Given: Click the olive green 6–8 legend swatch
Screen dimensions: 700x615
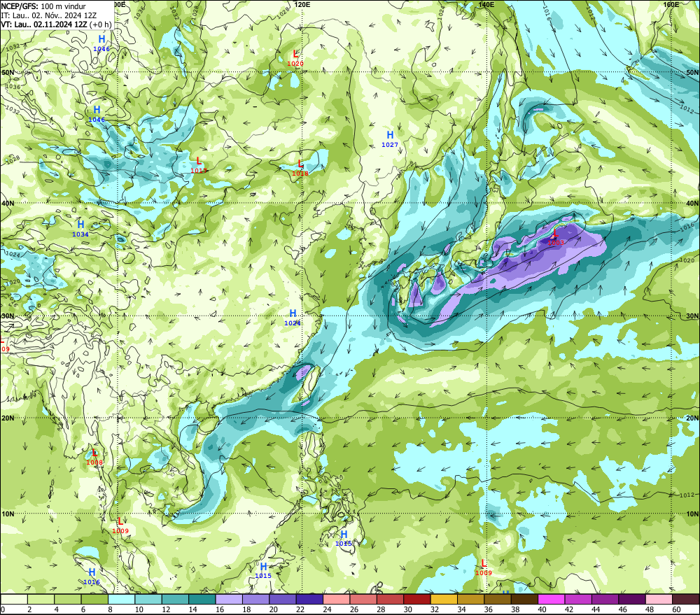Looking at the screenshot, I should (94, 599).
